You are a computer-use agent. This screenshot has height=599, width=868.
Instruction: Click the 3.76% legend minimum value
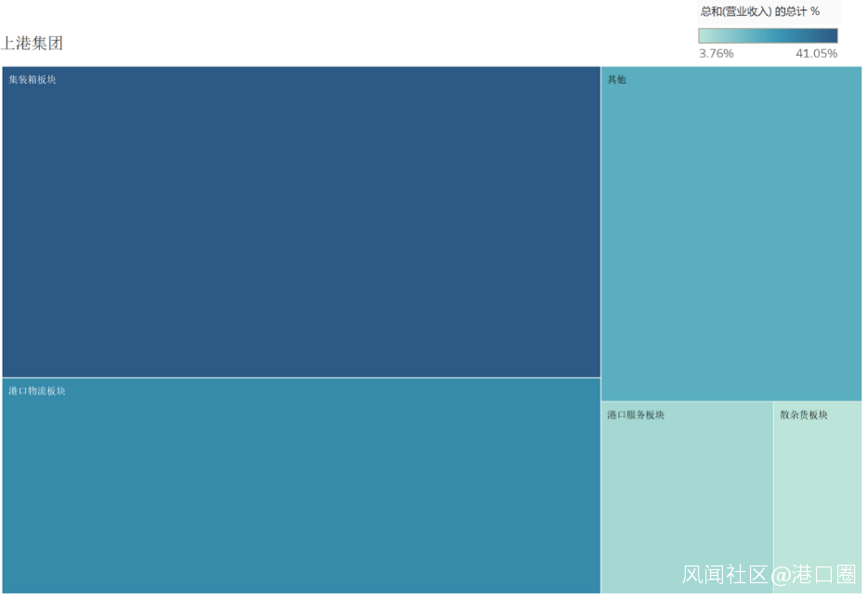pyautogui.click(x=716, y=53)
